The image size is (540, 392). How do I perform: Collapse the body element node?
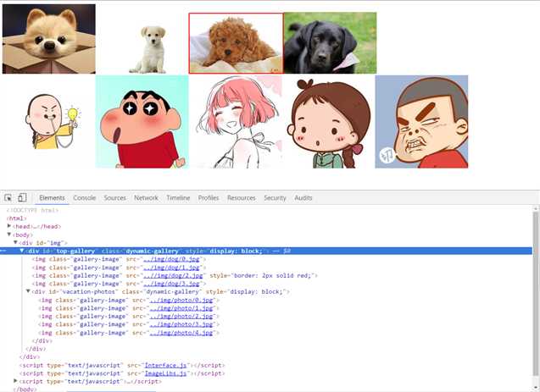[9, 235]
